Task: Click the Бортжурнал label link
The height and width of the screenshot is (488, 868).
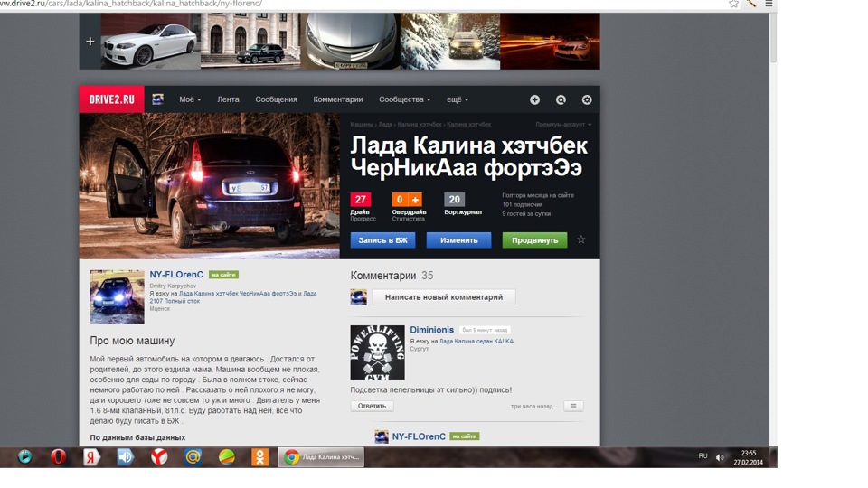Action: coord(463,211)
